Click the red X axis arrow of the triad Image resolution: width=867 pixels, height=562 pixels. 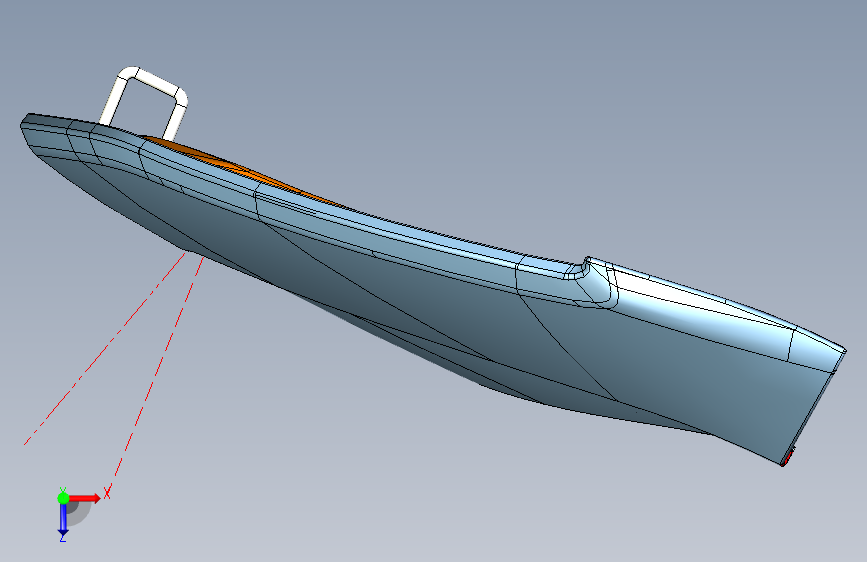[x=85, y=498]
